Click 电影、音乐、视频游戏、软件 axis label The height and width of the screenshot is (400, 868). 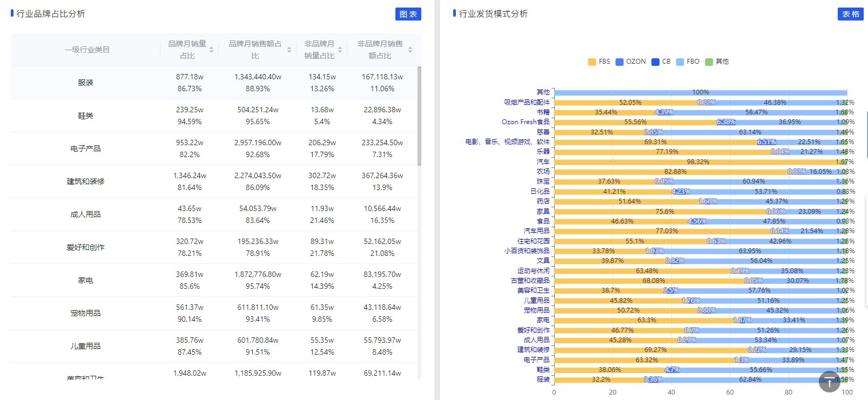(x=508, y=142)
